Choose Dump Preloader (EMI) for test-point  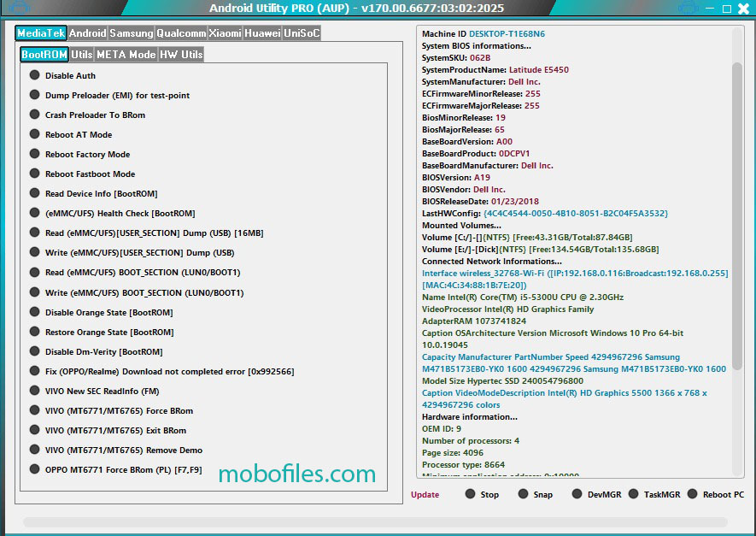coord(109,95)
